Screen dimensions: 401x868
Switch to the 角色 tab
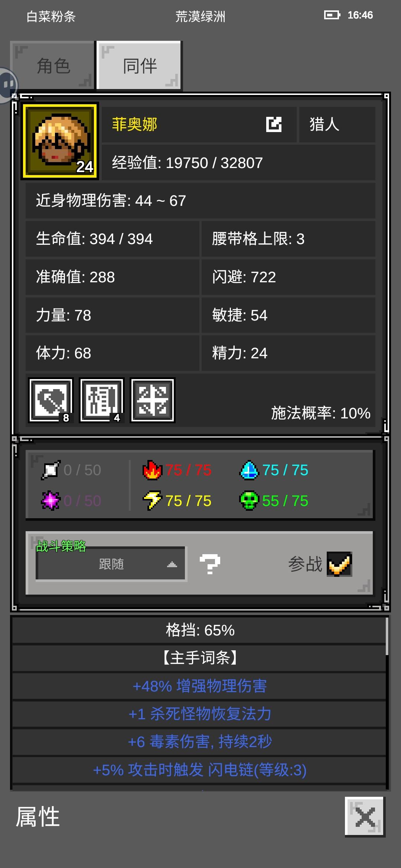52,65
